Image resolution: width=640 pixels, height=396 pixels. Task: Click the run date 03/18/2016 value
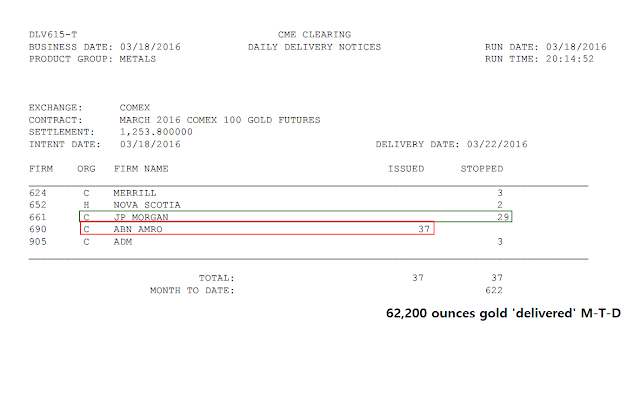click(576, 47)
